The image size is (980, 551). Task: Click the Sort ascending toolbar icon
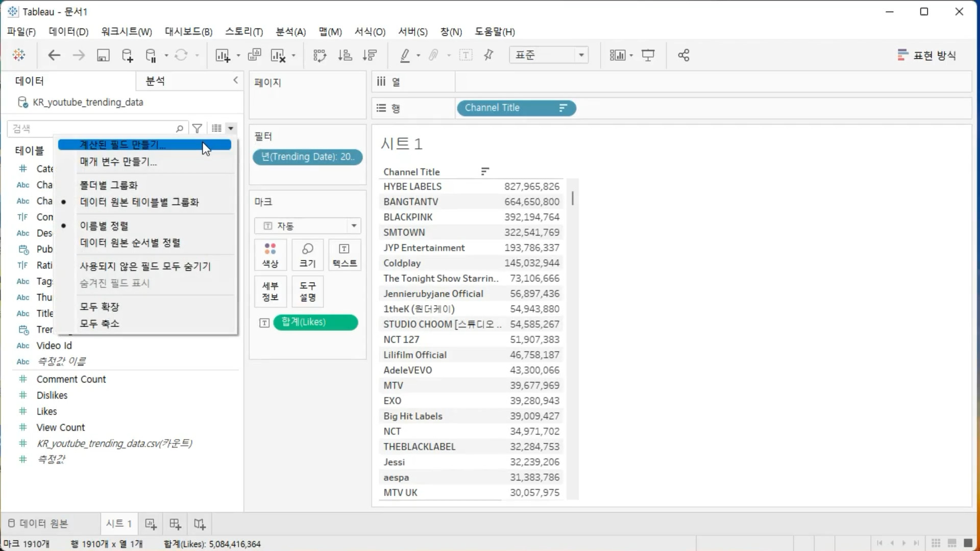click(x=345, y=55)
